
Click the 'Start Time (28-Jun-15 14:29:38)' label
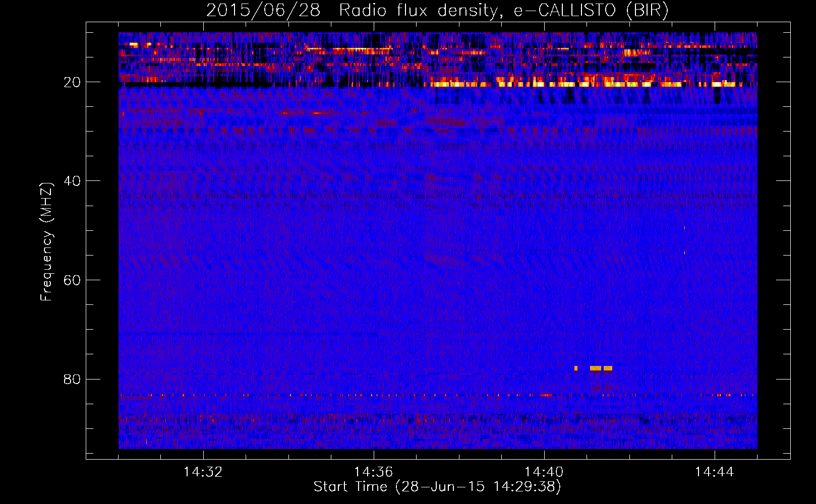437,487
